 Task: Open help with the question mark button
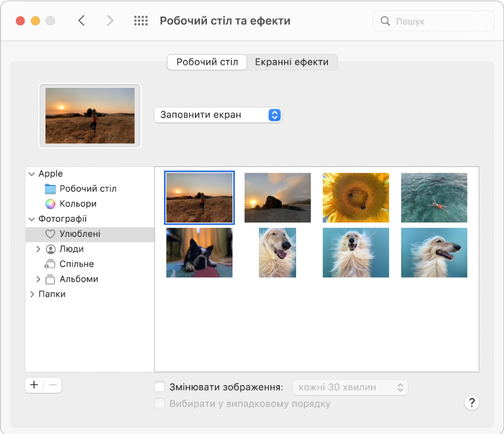pos(472,403)
